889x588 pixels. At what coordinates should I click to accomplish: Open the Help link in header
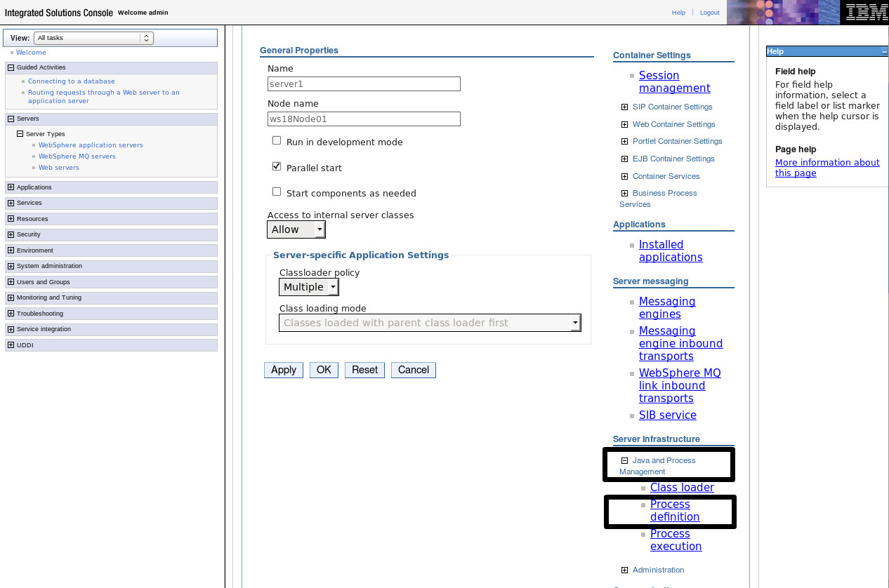678,13
